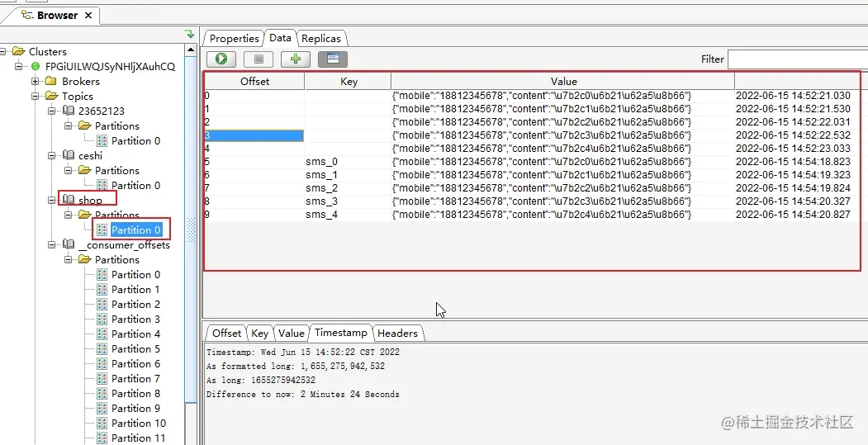The image size is (868, 445).
Task: Select topic 23652123
Action: (102, 111)
